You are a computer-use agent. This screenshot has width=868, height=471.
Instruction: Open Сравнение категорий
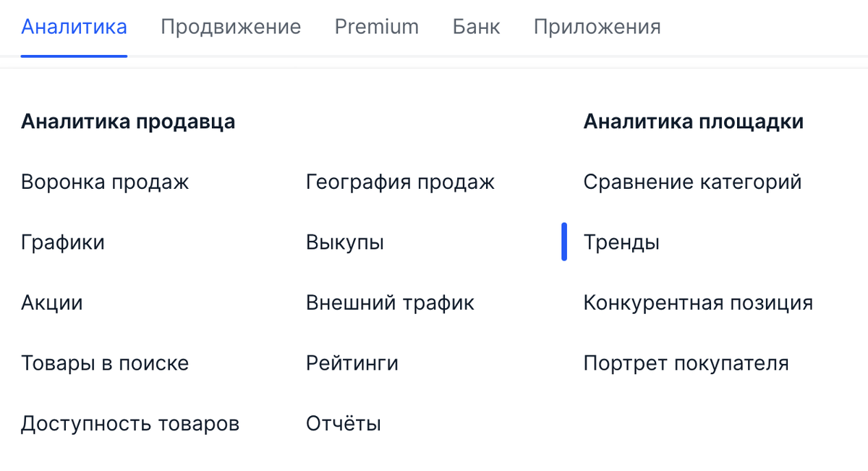click(693, 182)
